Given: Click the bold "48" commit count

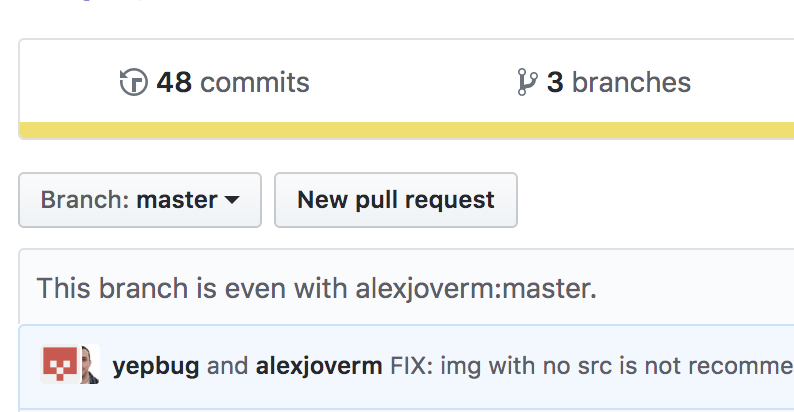Looking at the screenshot, I should point(174,82).
